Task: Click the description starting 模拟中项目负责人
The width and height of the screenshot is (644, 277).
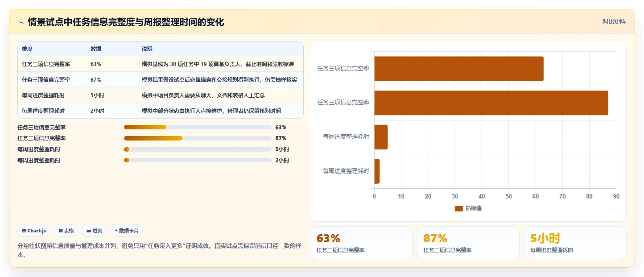Action: click(203, 95)
